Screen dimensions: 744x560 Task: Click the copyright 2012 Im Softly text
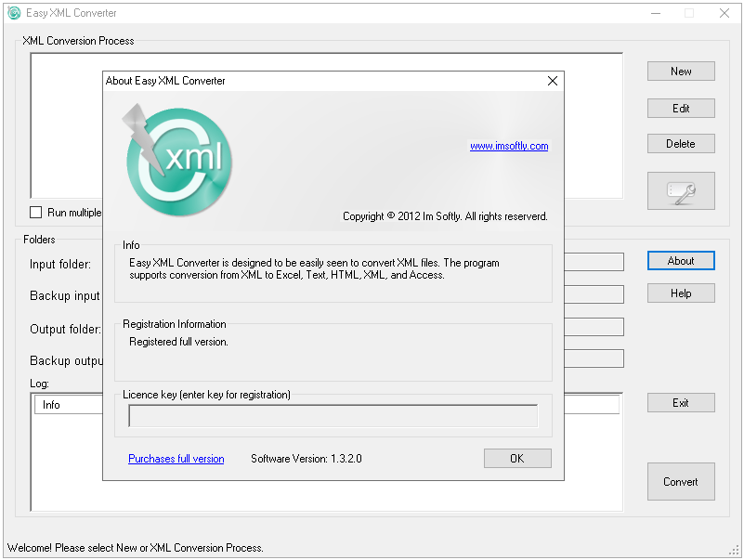[445, 216]
